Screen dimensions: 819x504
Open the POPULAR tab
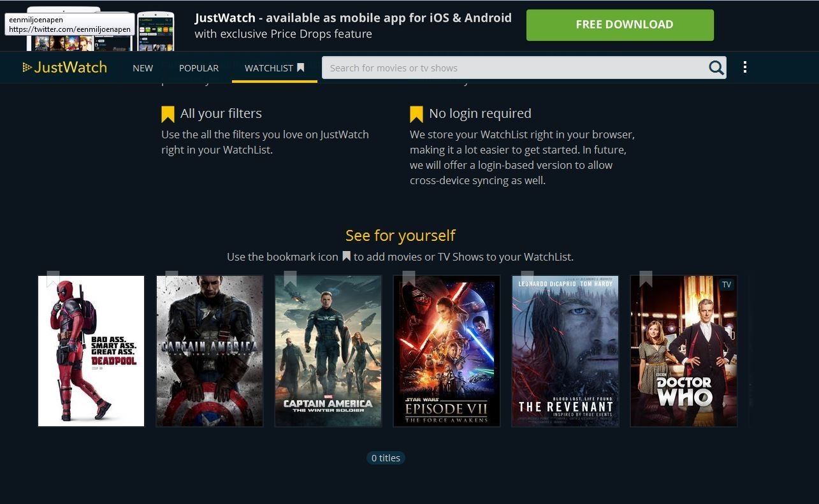pyautogui.click(x=199, y=68)
